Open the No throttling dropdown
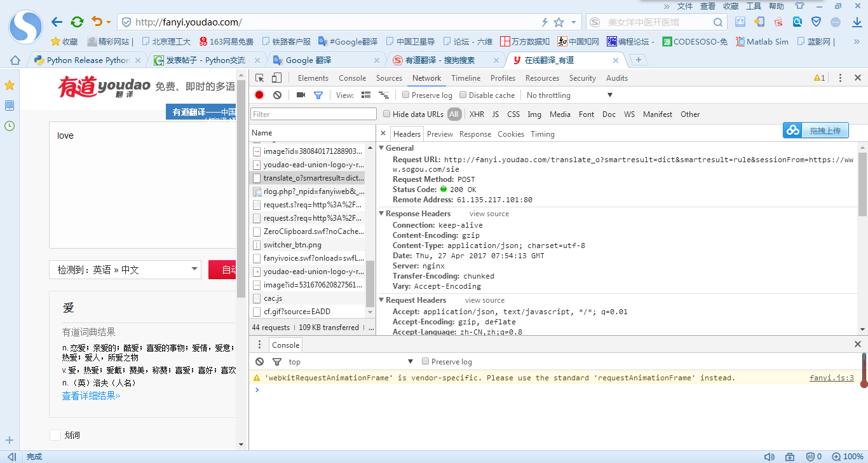 569,95
